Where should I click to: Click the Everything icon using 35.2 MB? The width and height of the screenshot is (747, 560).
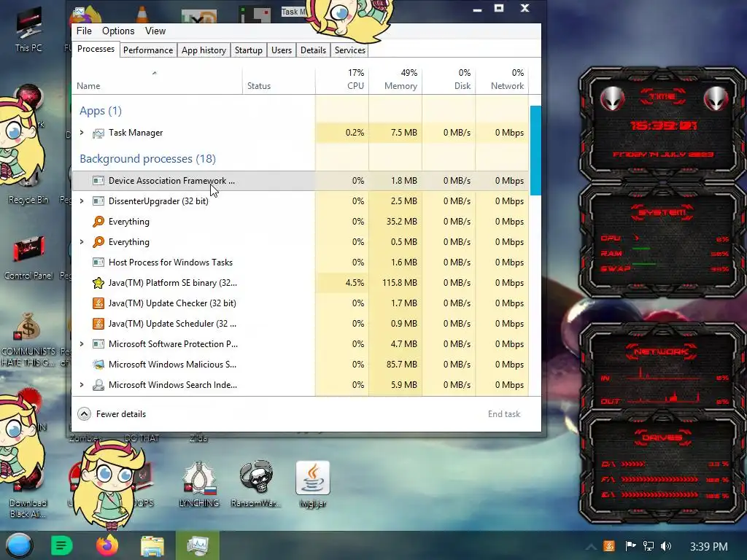click(98, 222)
